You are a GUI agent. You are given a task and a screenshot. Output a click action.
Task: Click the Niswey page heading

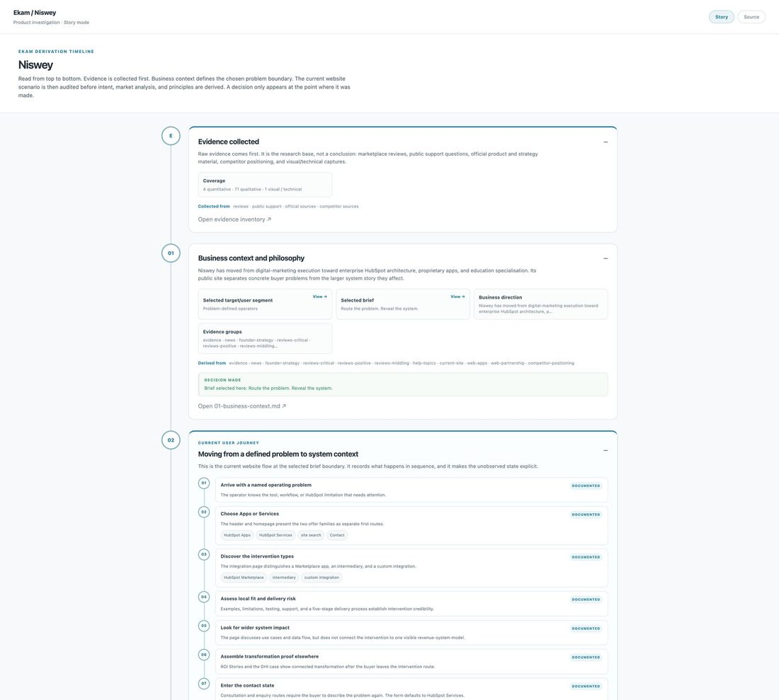click(35, 64)
